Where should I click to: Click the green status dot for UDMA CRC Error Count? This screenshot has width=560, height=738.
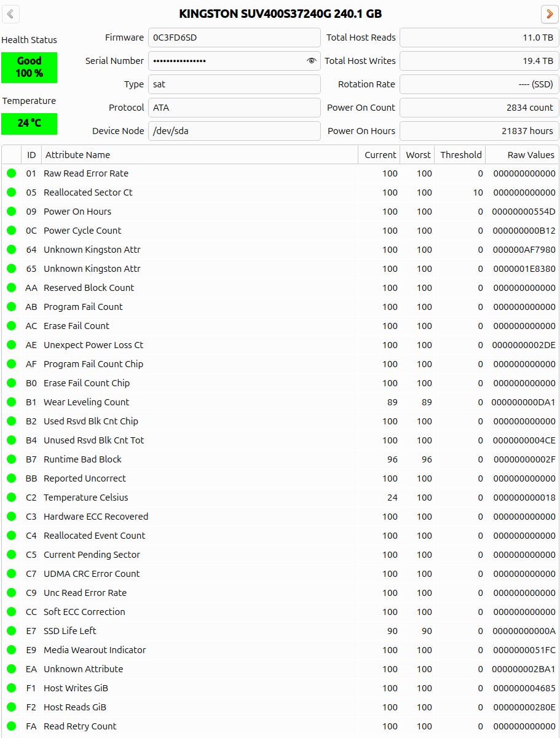click(11, 574)
